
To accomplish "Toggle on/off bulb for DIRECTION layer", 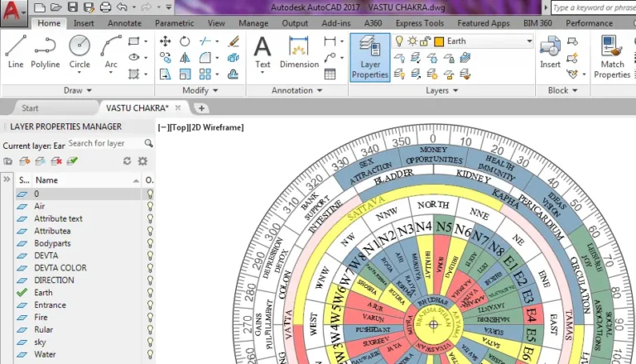I will coord(150,280).
